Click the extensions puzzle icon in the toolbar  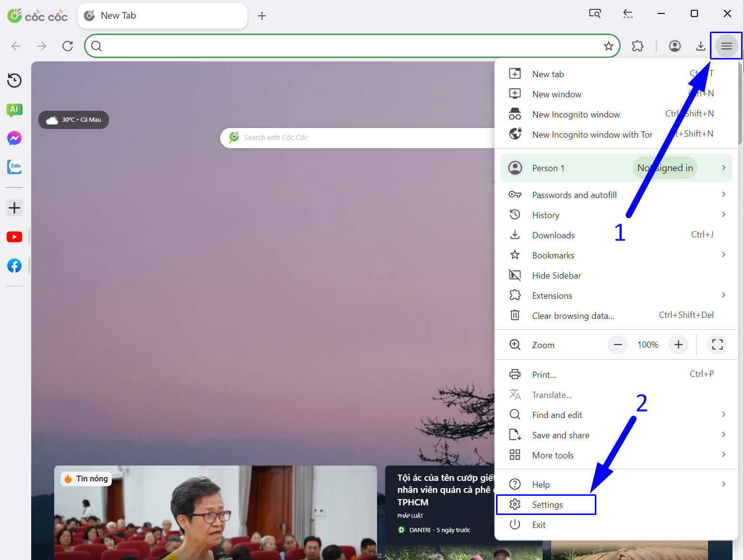click(637, 46)
